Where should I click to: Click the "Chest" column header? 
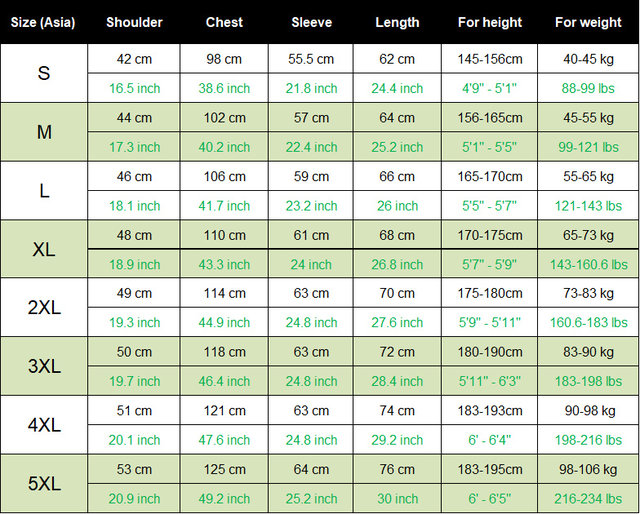[224, 22]
